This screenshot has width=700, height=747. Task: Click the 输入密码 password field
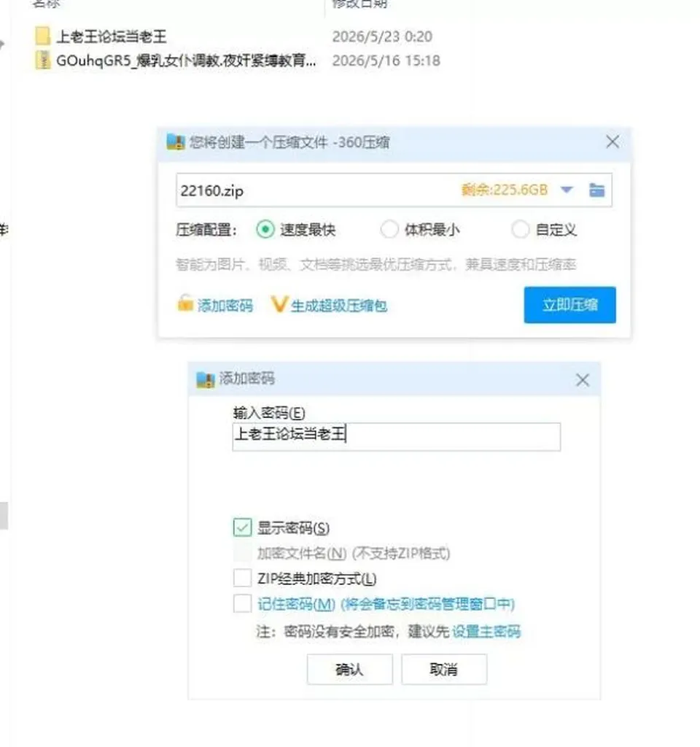(396, 436)
